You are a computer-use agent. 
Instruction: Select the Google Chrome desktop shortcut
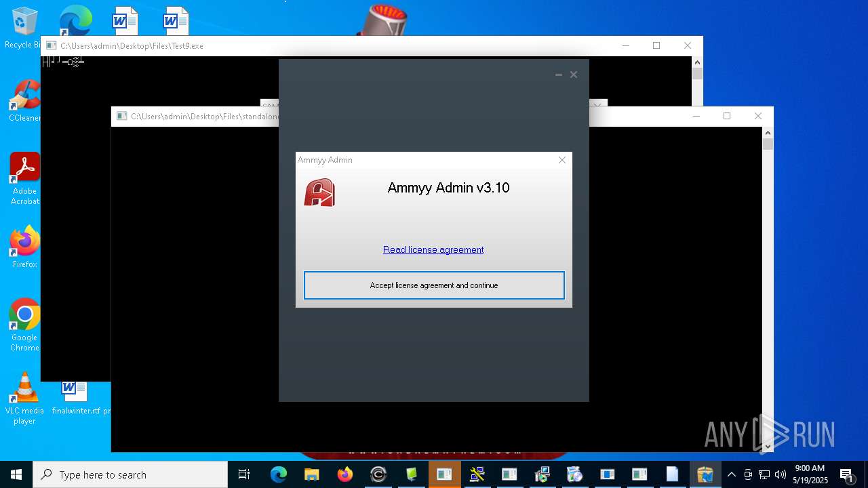(x=24, y=325)
